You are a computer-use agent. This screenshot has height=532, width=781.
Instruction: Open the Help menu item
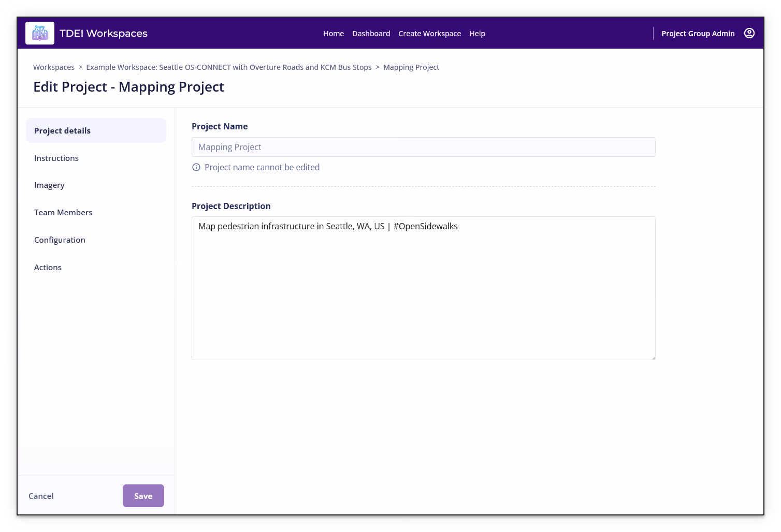click(477, 34)
